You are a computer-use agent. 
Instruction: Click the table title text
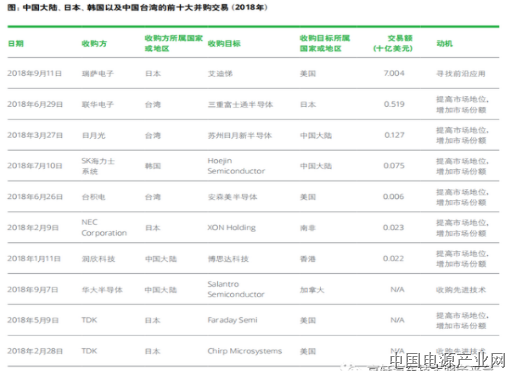[138, 7]
